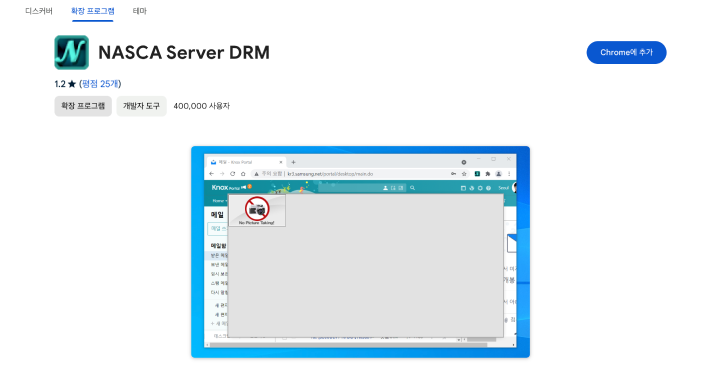This screenshot has height=389, width=720.
Task: Click the NASCA Server DRM logo icon
Action: 72,52
